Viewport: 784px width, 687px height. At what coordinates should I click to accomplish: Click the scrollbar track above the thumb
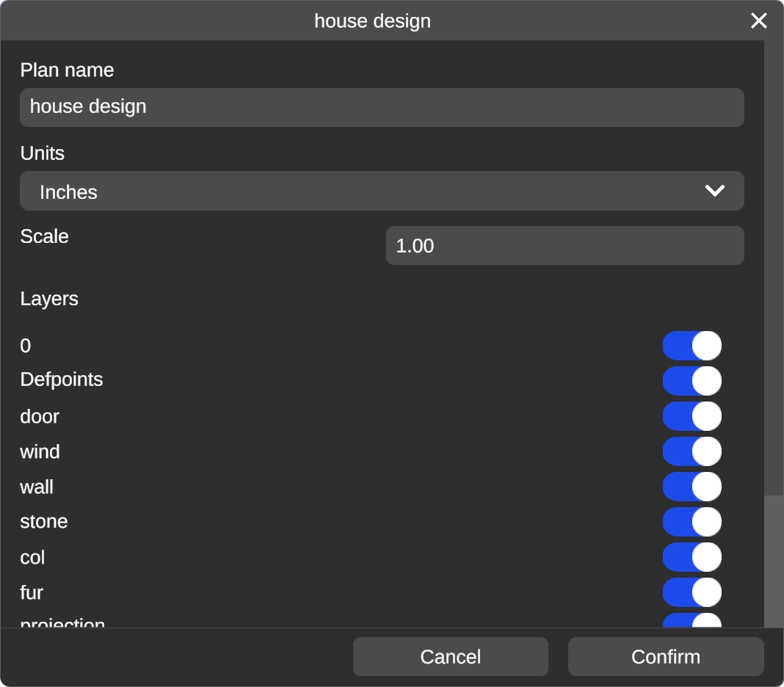(x=774, y=264)
